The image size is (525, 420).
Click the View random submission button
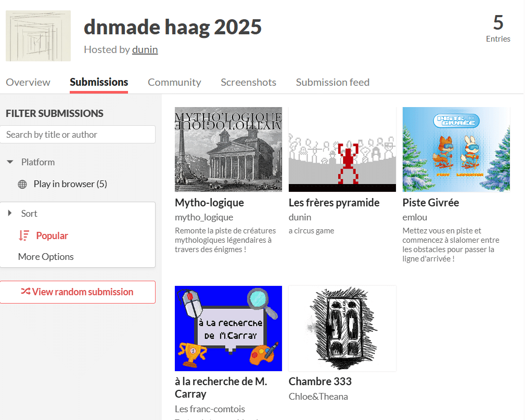78,292
